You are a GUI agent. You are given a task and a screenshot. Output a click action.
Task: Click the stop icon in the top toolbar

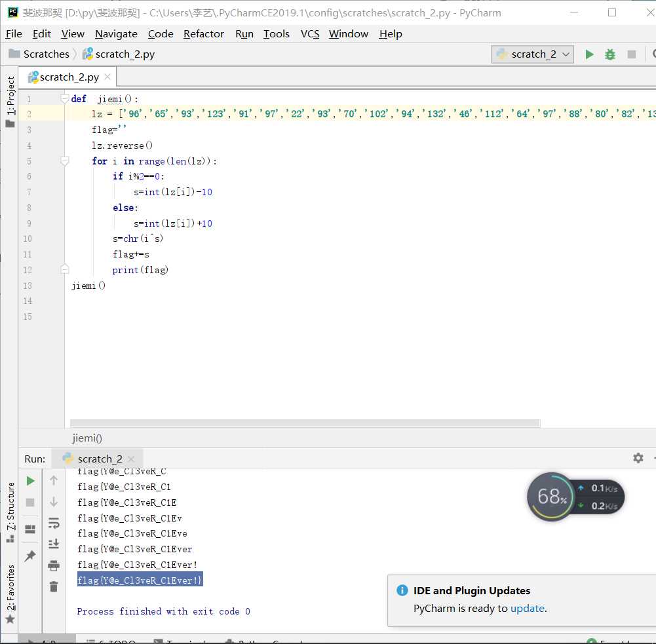click(632, 54)
